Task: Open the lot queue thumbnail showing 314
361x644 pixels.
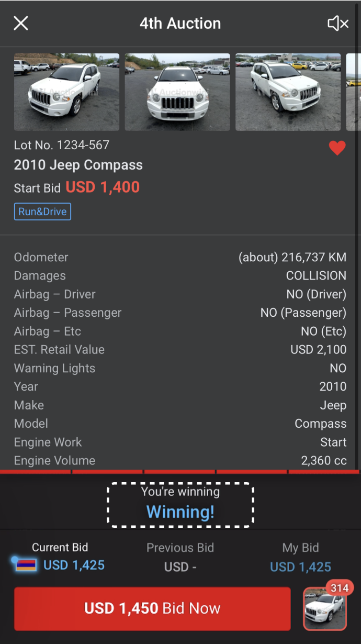Action: (x=325, y=609)
